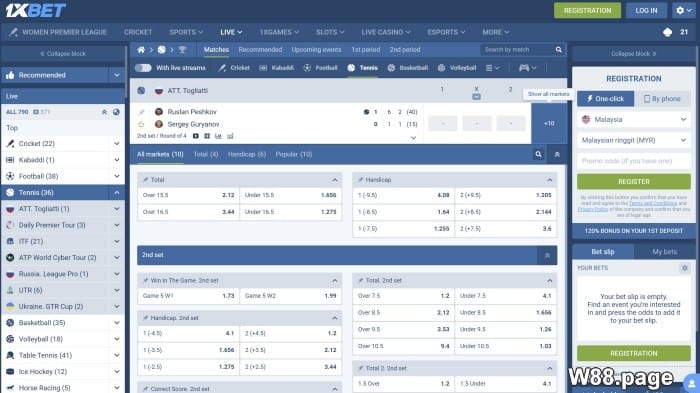
Task: Open the settings gear menu
Action: click(683, 10)
